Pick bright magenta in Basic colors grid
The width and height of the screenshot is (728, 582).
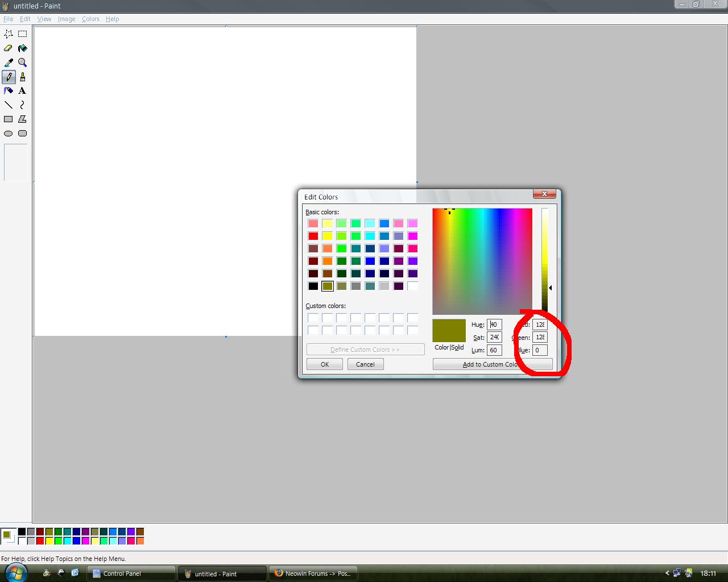[413, 236]
